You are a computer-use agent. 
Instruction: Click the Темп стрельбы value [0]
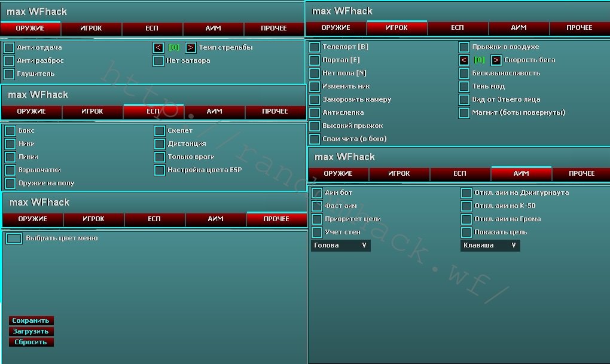pos(173,47)
